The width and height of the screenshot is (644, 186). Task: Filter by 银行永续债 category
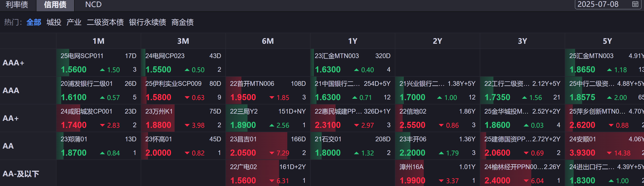147,22
